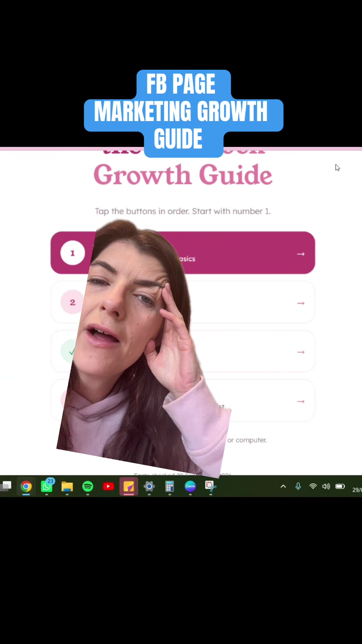Launch the Snipping Tool from the taskbar
Viewport: 362px width, 644px height.
[x=211, y=486]
